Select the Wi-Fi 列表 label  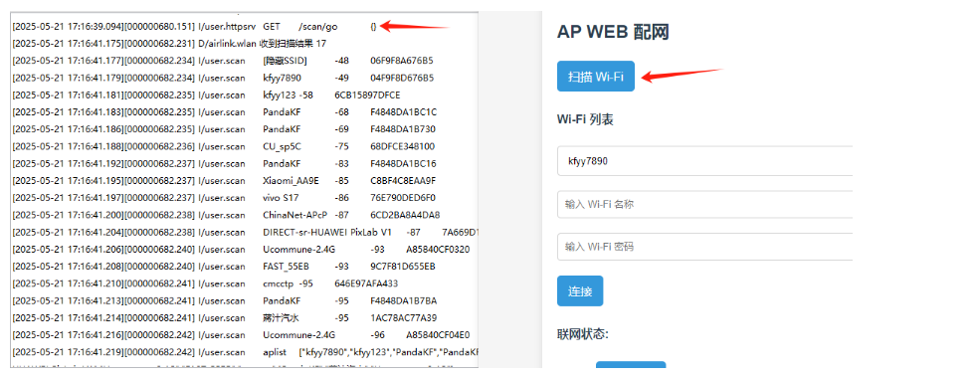[585, 119]
